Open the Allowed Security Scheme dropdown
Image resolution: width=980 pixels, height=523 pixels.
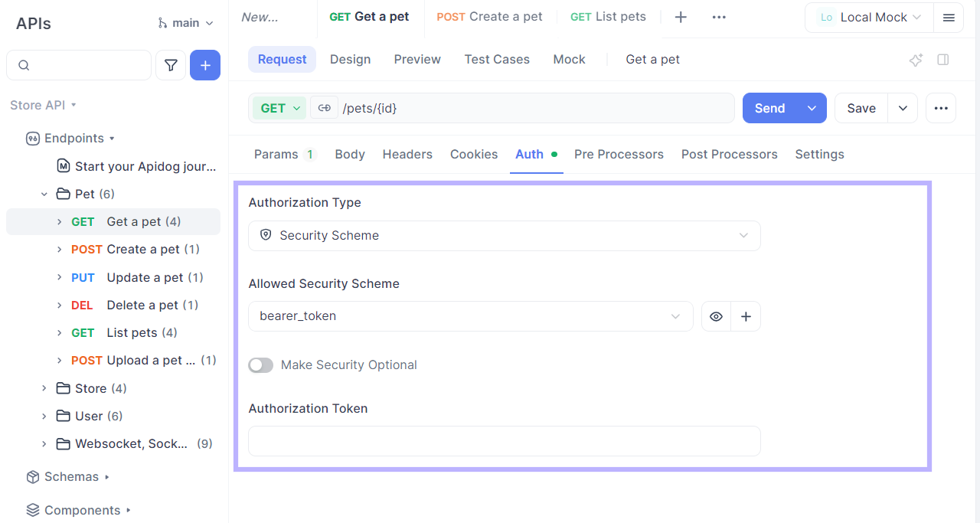[x=471, y=316]
